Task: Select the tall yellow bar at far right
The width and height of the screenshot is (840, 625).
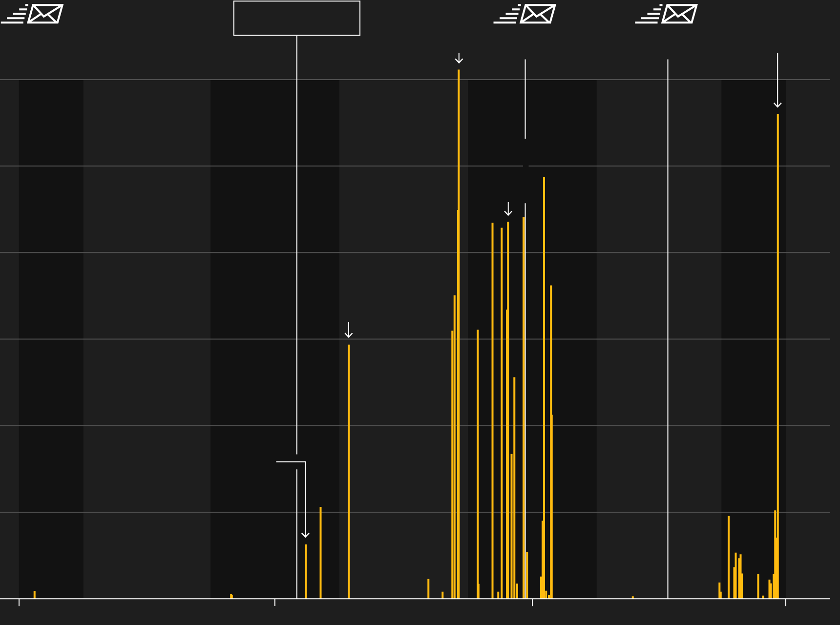Action: (778, 342)
